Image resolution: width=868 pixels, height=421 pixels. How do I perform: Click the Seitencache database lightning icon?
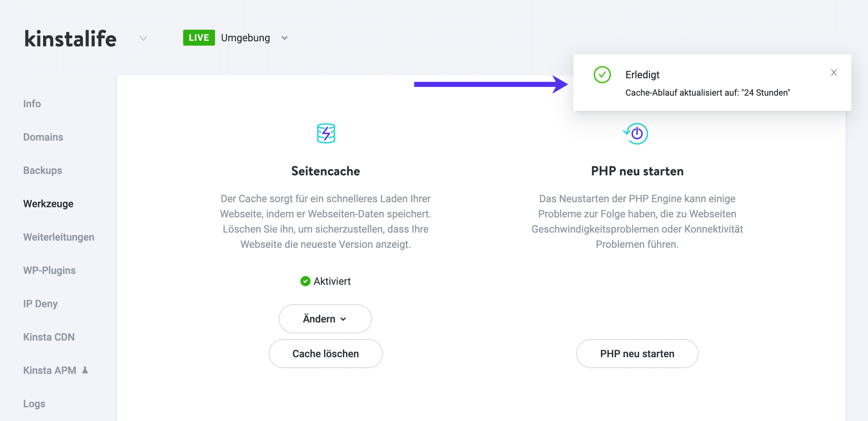click(x=326, y=133)
